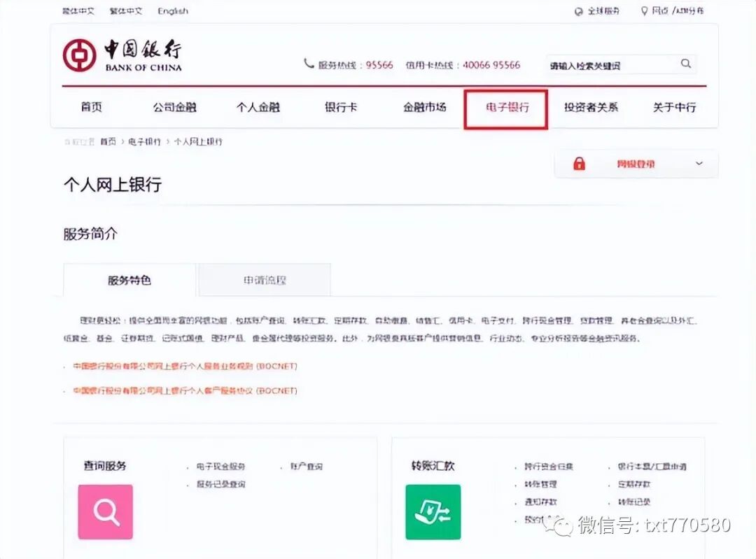Click the first BOCNET service rules link
756x559 pixels.
(x=185, y=366)
